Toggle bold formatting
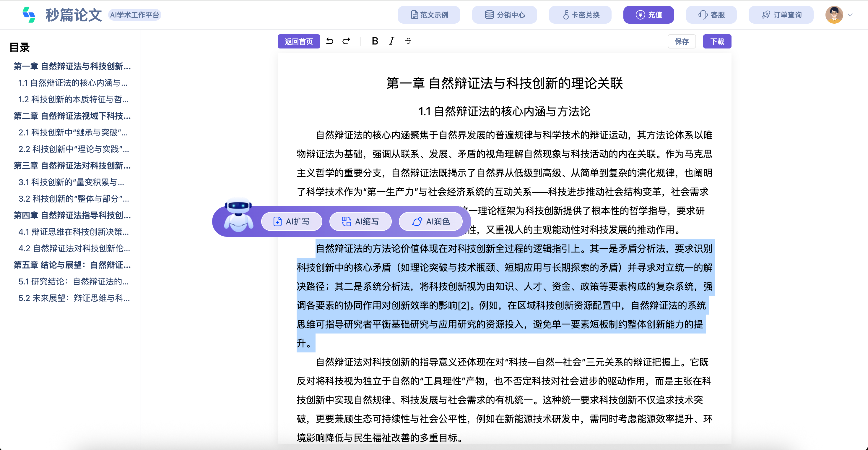 (375, 41)
